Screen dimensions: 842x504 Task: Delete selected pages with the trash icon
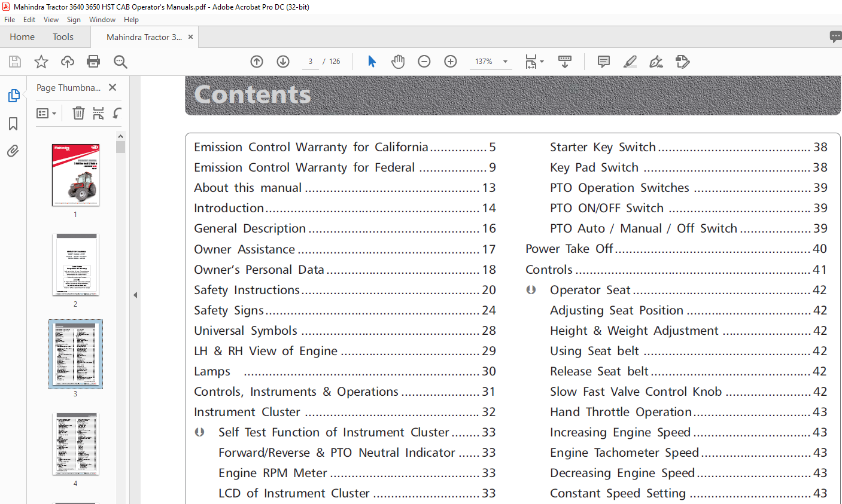click(78, 113)
